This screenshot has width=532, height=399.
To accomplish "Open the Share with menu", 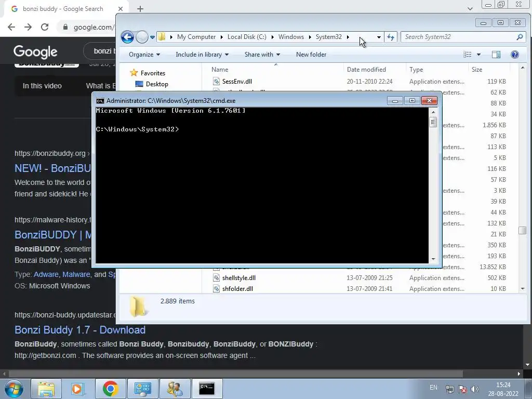I will [x=262, y=54].
